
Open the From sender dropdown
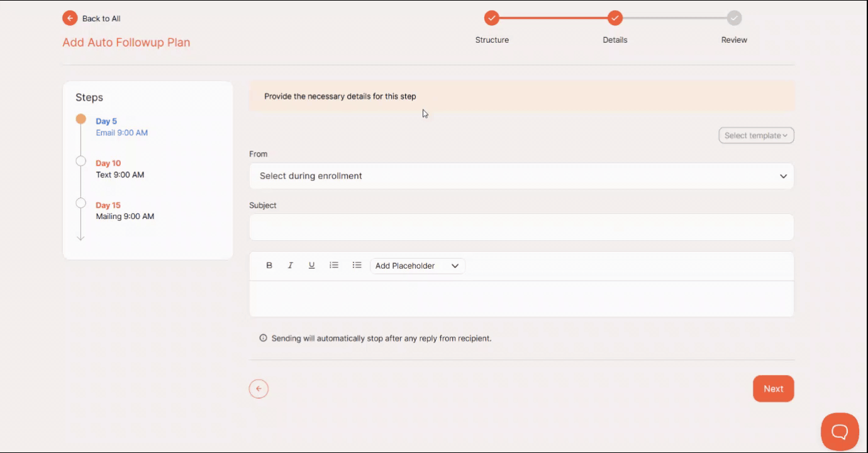click(521, 176)
